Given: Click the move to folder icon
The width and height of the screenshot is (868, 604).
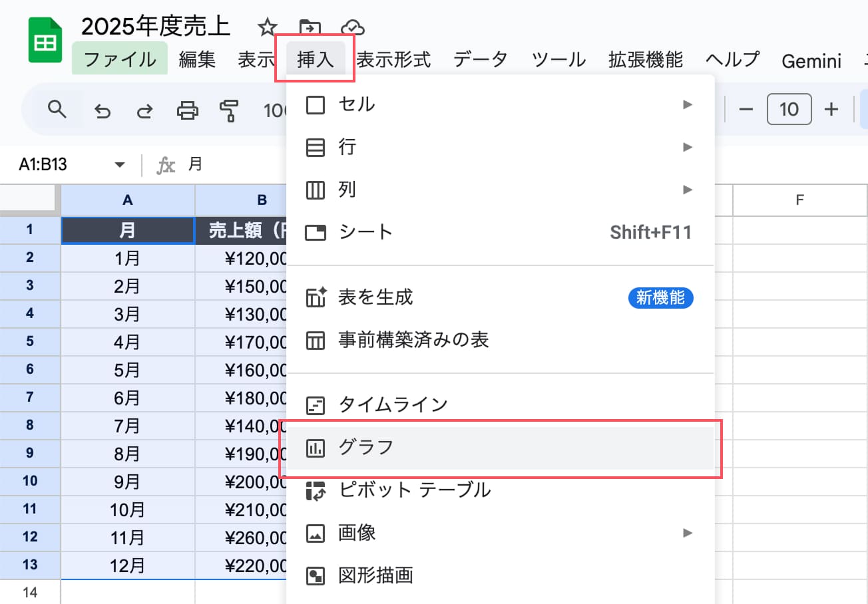Looking at the screenshot, I should click(x=310, y=27).
